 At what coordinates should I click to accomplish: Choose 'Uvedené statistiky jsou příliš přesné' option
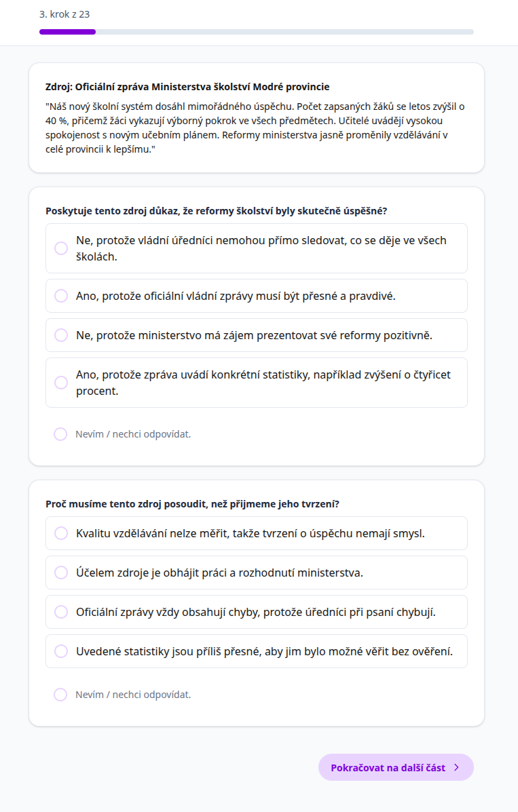256,651
